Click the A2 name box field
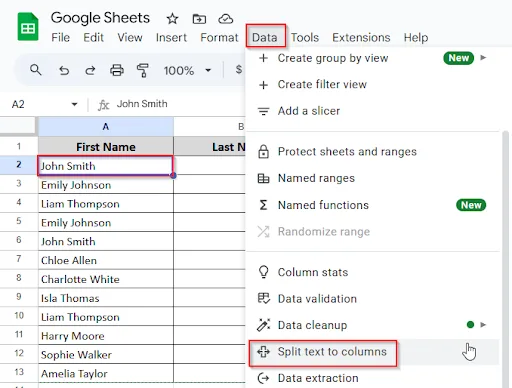Image resolution: width=512 pixels, height=388 pixels. (43, 104)
